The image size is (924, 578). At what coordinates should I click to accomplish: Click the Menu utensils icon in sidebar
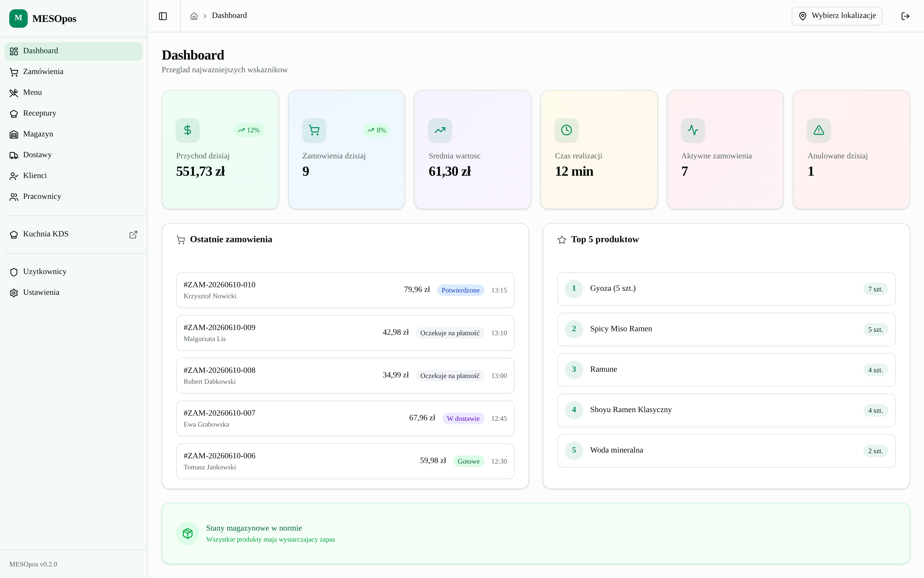tap(14, 93)
